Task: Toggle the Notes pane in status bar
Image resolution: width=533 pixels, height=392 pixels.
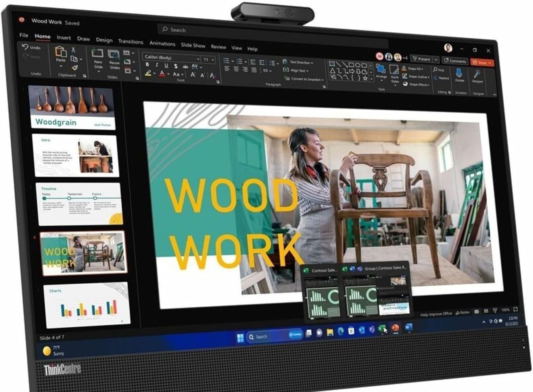Action: point(462,313)
